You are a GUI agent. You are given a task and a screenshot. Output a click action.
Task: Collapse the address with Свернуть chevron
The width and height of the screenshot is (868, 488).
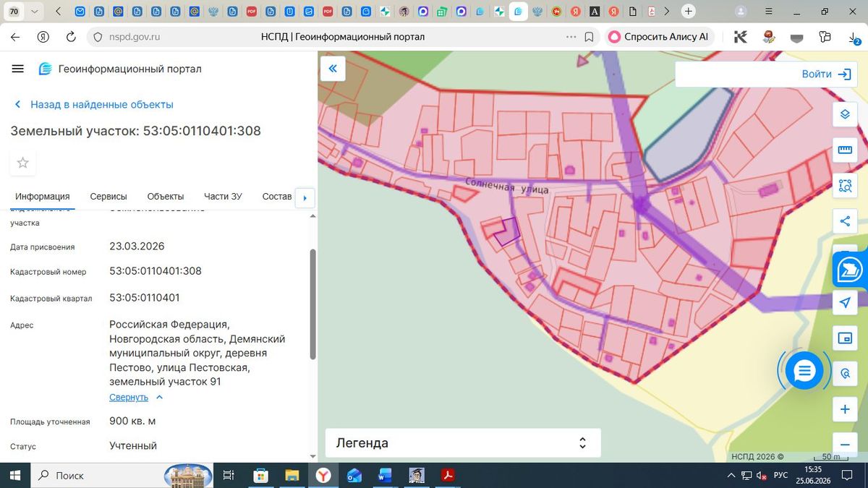click(x=160, y=397)
